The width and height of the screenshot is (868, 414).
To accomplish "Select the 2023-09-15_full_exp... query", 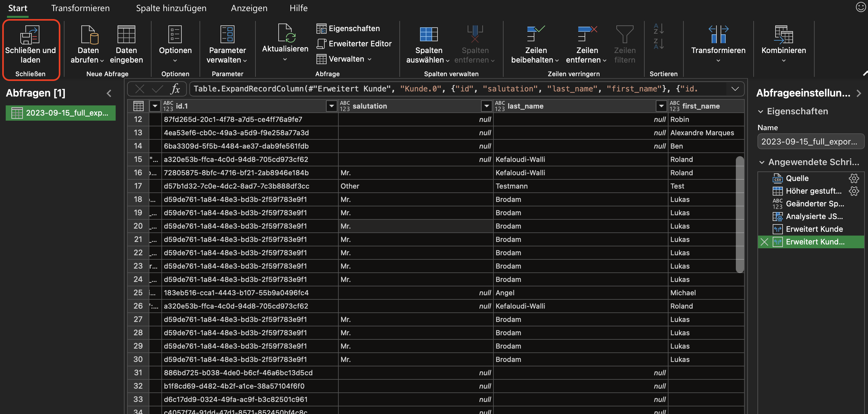I will tap(61, 113).
